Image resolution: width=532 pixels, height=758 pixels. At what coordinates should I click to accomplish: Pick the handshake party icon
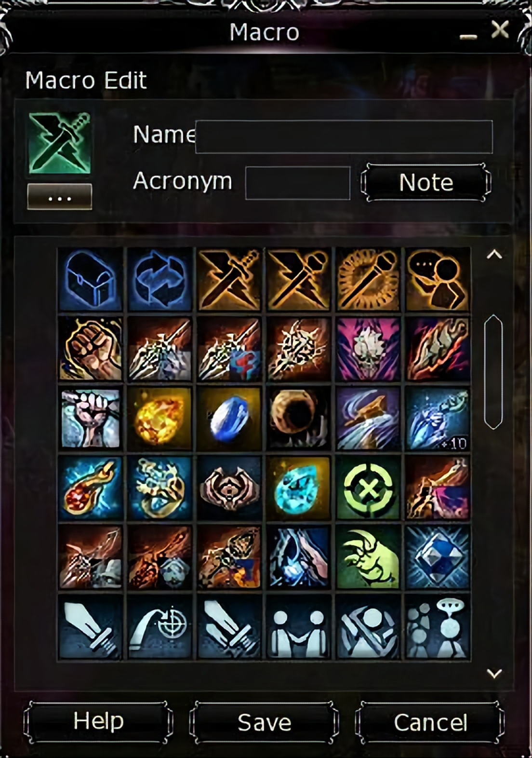pos(298,626)
